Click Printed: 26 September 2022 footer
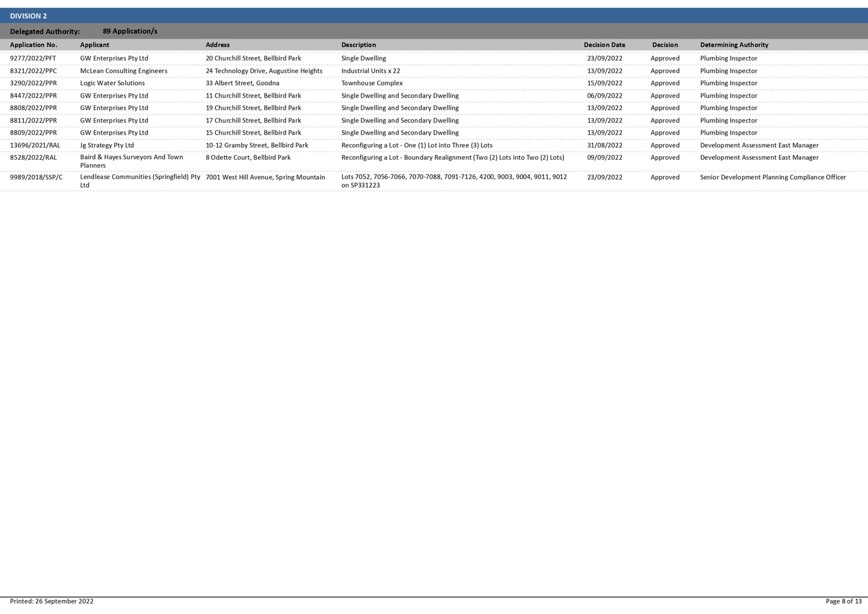Image resolution: width=868 pixels, height=614 pixels. click(52, 601)
